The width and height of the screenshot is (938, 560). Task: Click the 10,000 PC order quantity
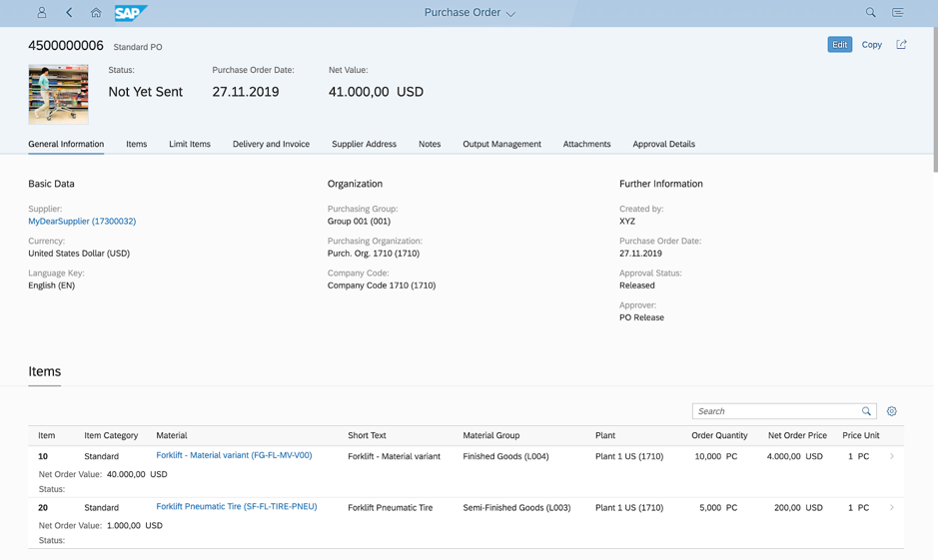tap(716, 456)
